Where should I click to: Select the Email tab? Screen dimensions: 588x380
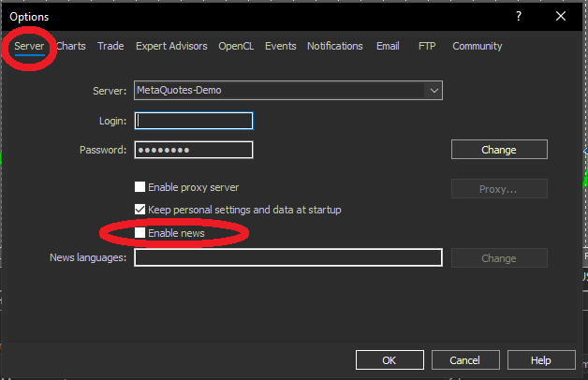388,46
